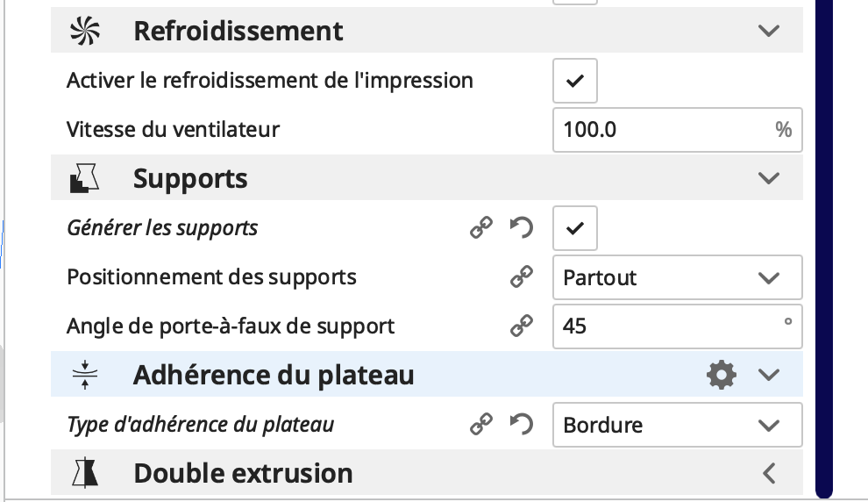
Task: Open the Positionnement des supports dropdown
Action: [x=677, y=278]
